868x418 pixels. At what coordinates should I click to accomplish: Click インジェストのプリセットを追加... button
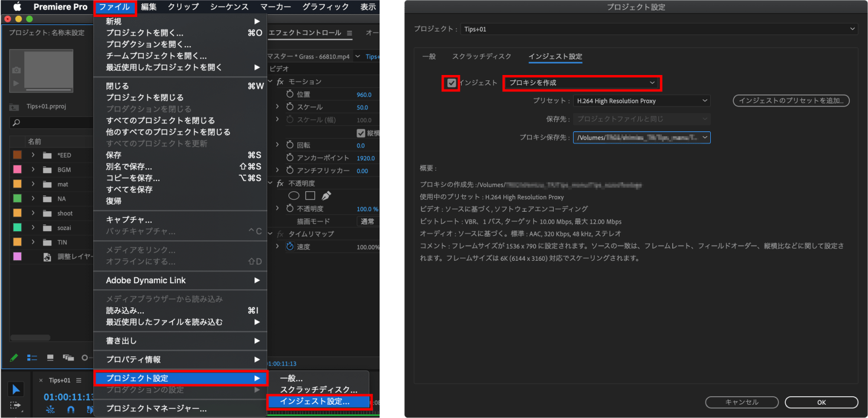[791, 101]
